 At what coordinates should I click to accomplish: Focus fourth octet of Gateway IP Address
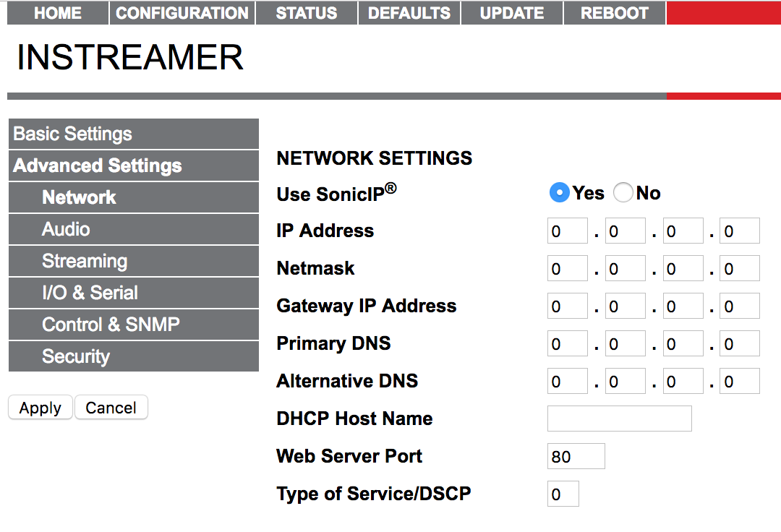click(x=740, y=306)
